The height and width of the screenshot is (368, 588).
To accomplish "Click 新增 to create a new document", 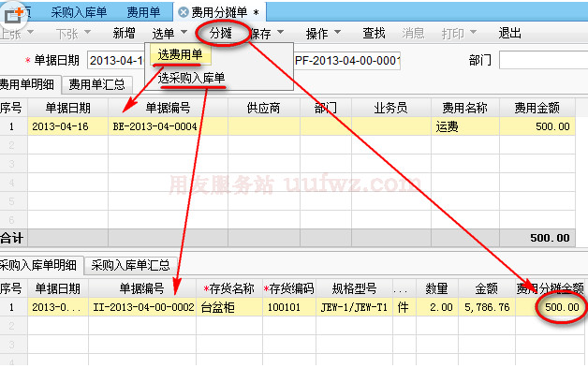I will pos(124,34).
